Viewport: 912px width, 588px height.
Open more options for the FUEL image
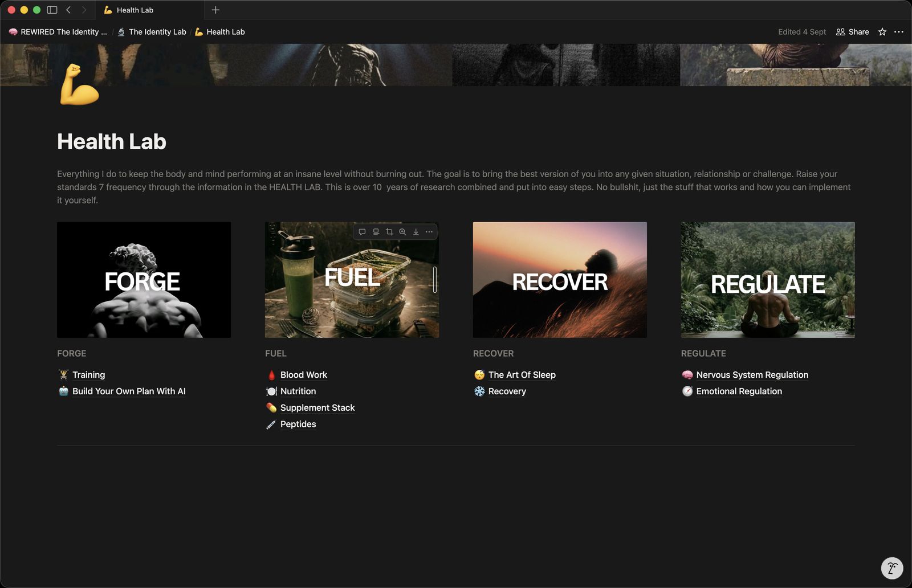pos(429,232)
